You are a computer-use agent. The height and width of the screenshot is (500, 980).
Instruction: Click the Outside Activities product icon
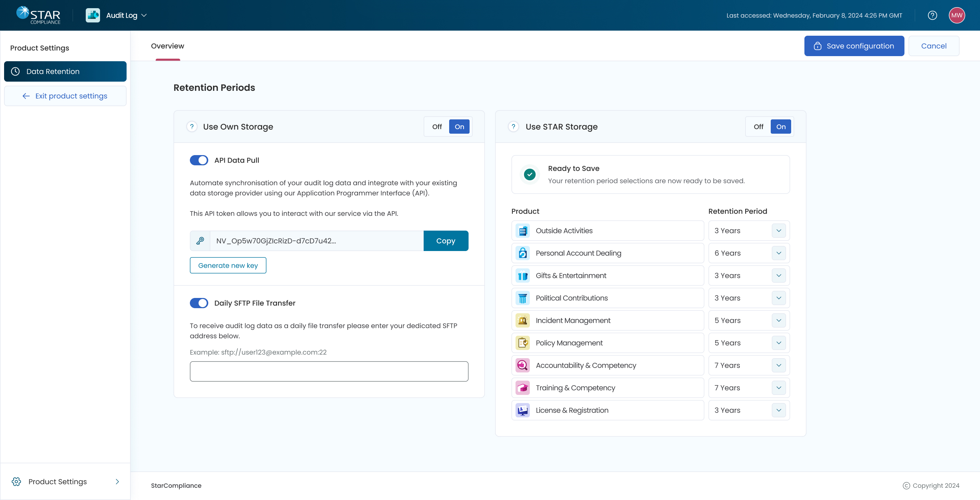click(523, 231)
